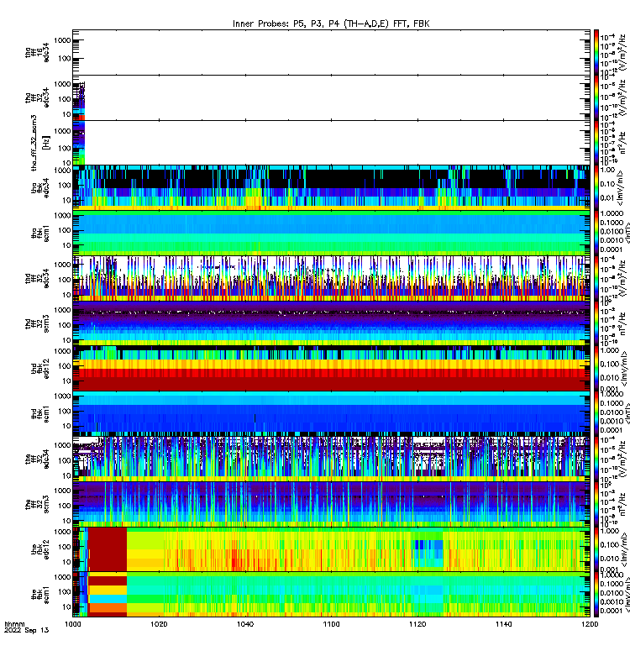630x672 pixels.
Task: Click the color bar beside the bottom fbk scm1 panel
Action: pos(596,595)
